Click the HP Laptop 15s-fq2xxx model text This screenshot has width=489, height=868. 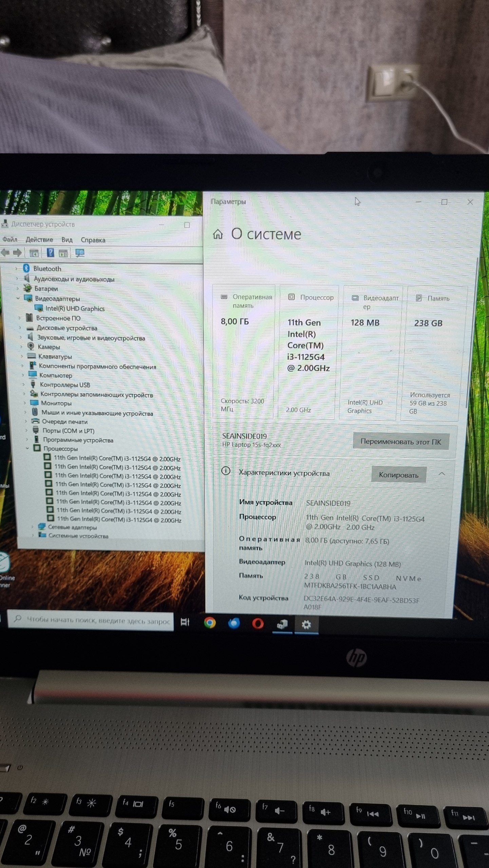(251, 445)
